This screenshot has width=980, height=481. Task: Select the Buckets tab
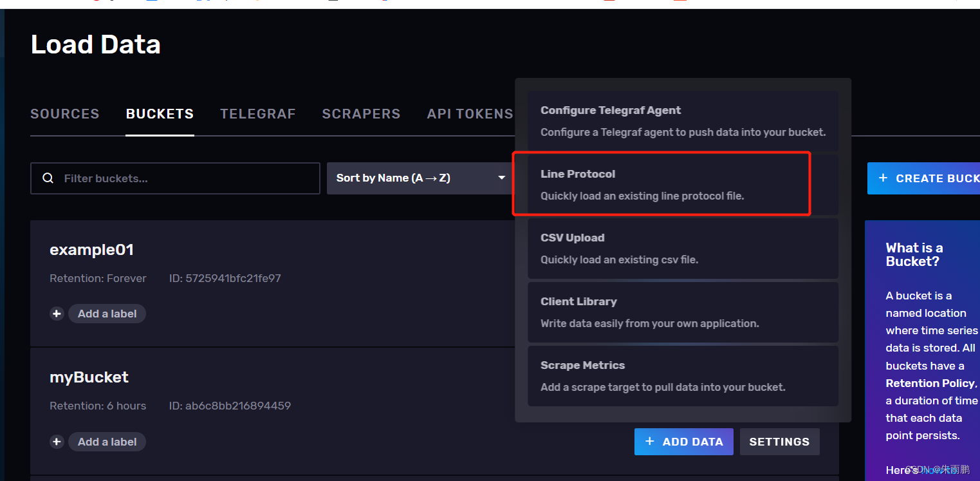[160, 114]
